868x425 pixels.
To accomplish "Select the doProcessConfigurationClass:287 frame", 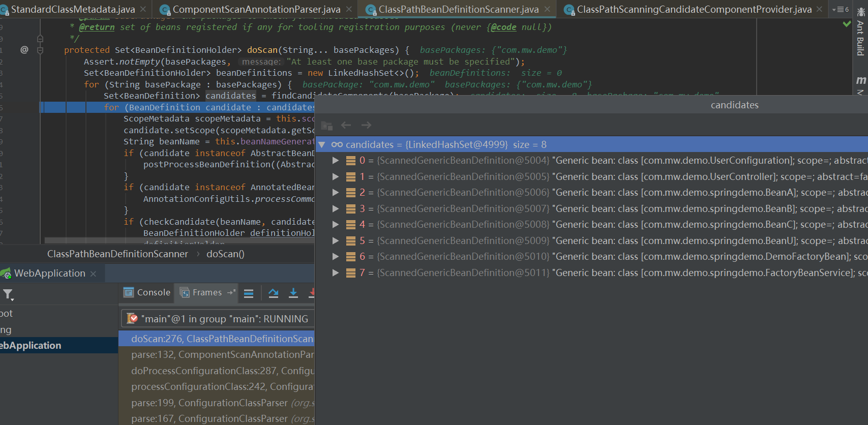I will point(217,371).
